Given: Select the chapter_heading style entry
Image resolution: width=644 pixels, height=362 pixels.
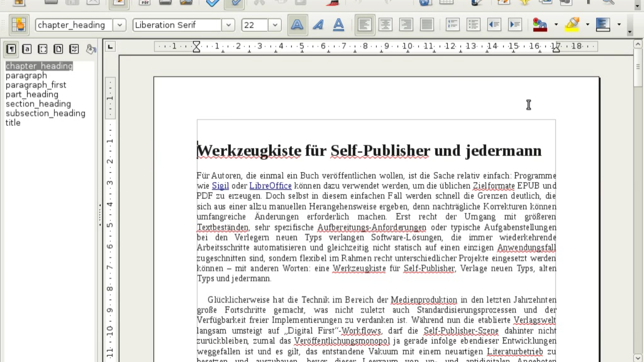Looking at the screenshot, I should [39, 66].
